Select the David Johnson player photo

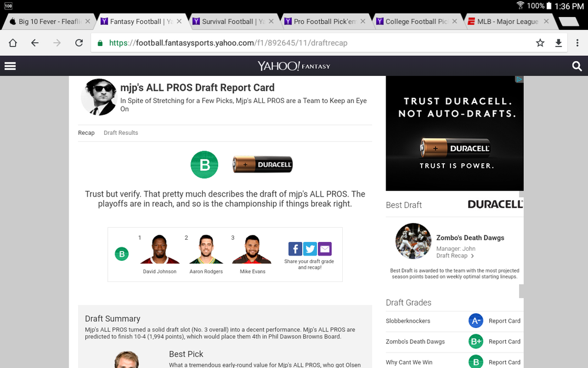[x=160, y=249]
